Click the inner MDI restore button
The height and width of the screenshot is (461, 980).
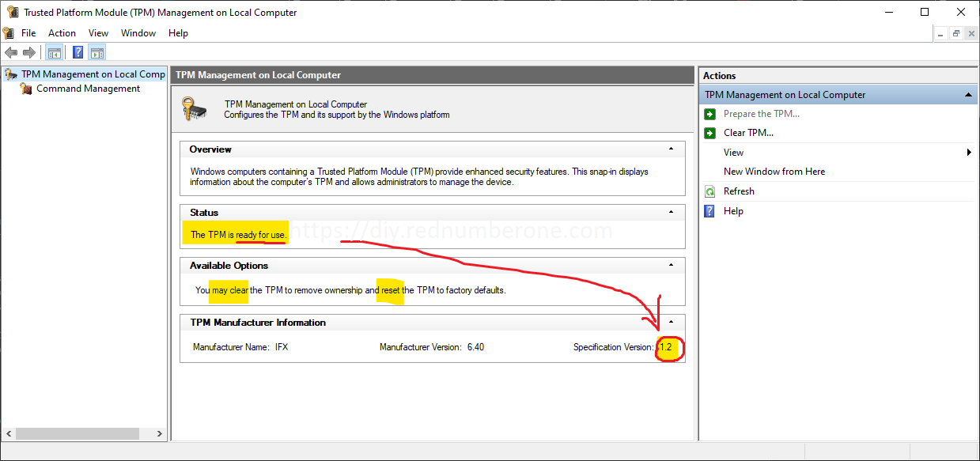click(x=955, y=33)
